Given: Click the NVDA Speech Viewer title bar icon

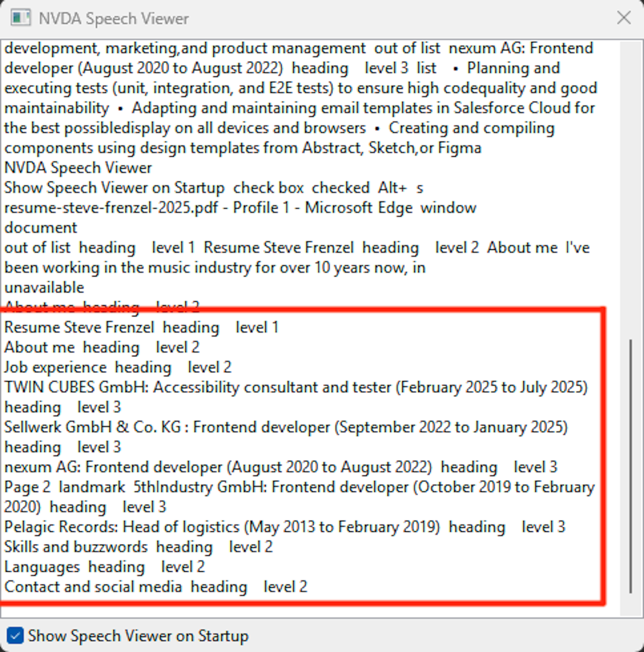Looking at the screenshot, I should tap(20, 18).
